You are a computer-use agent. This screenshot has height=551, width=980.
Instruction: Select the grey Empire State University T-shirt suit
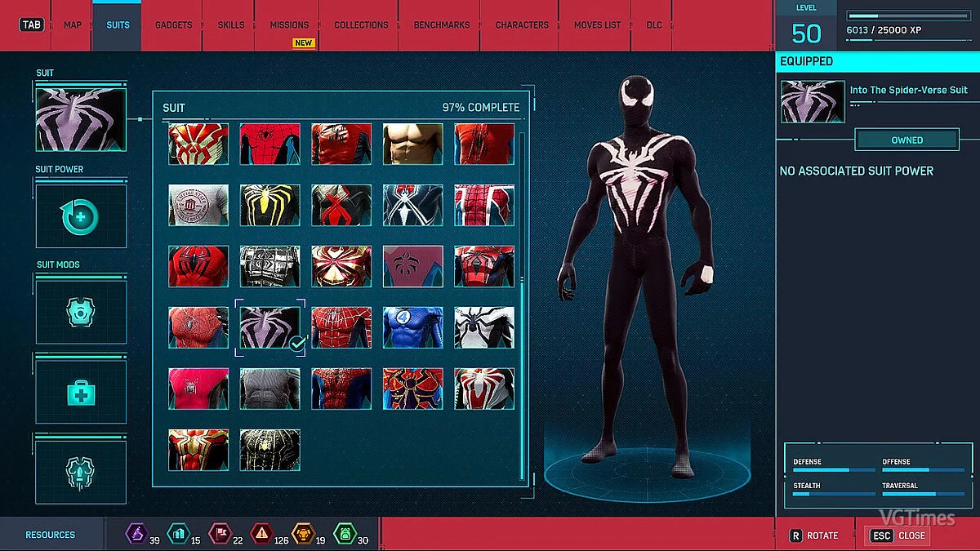tap(198, 205)
